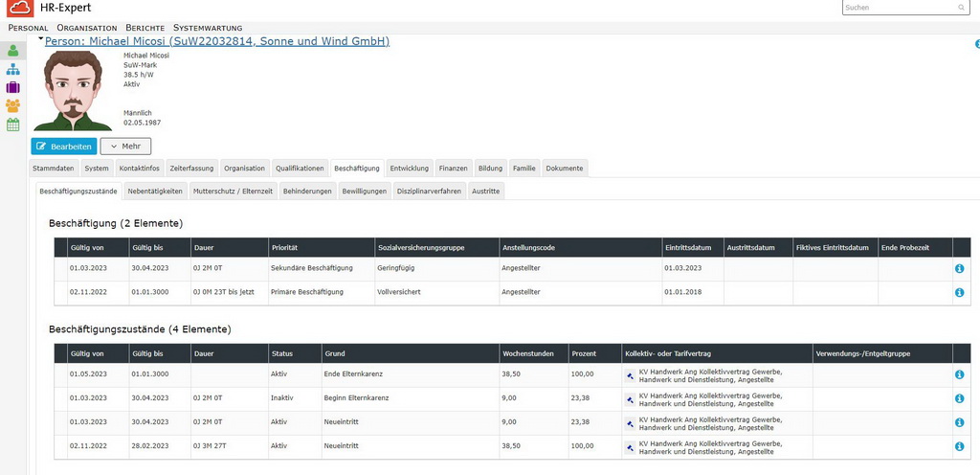980x475 pixels.
Task: Click info icon for Neueintritt 9,00 hours row
Action: [x=959, y=422]
